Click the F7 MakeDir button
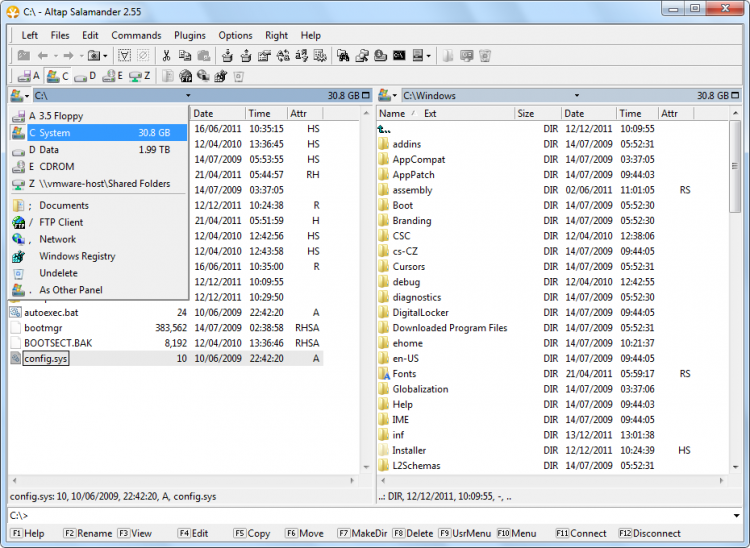750x548 pixels. (363, 534)
